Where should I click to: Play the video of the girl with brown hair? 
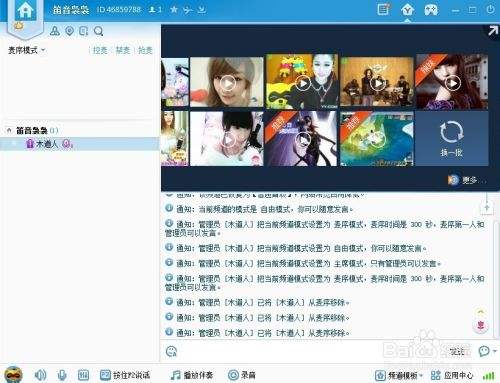coord(227,82)
